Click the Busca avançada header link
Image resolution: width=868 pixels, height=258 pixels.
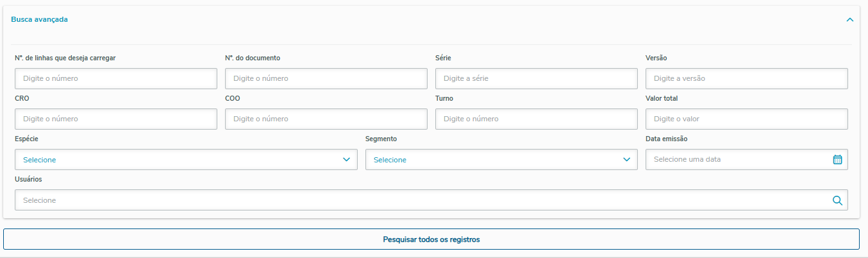coord(40,19)
